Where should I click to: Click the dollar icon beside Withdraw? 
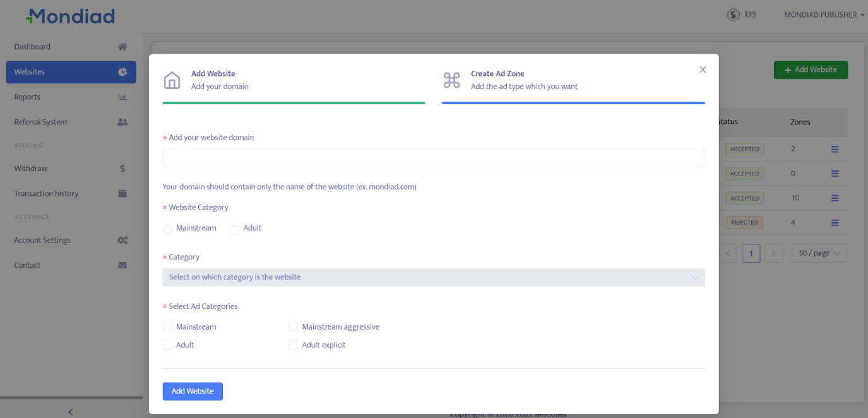[122, 169]
